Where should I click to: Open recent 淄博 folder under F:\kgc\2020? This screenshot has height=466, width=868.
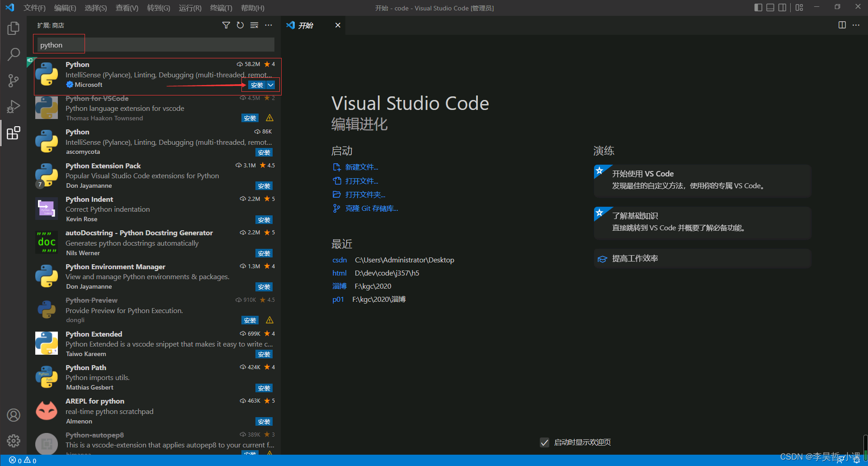pyautogui.click(x=340, y=286)
